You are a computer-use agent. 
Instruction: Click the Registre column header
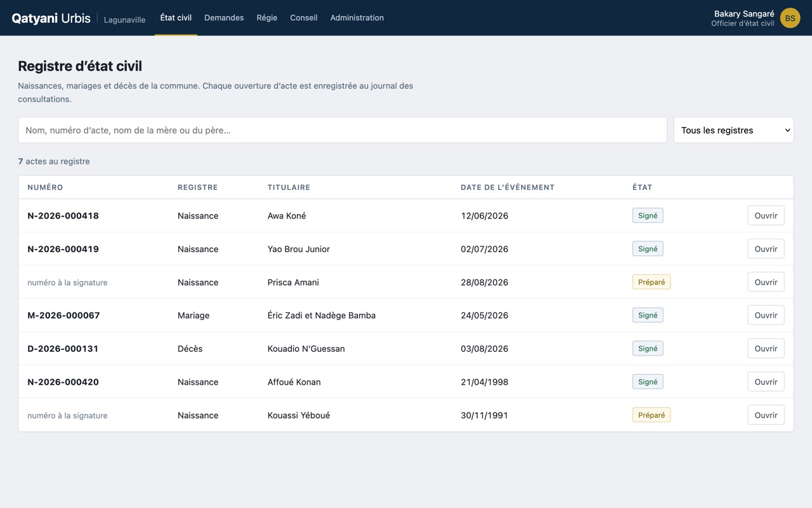pos(198,187)
